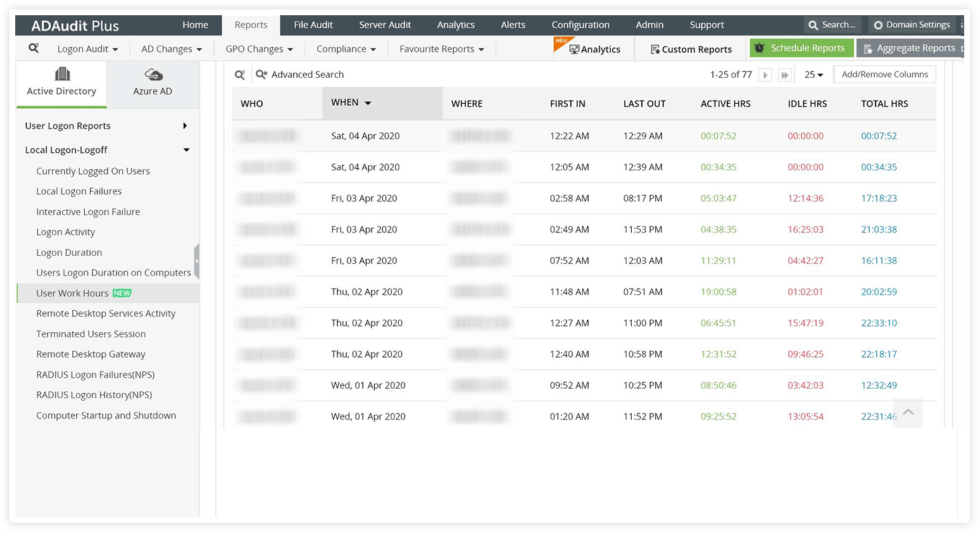This screenshot has height=552, width=980.
Task: Click the scroll-to-top arrow near the table's bottom
Action: click(x=908, y=412)
